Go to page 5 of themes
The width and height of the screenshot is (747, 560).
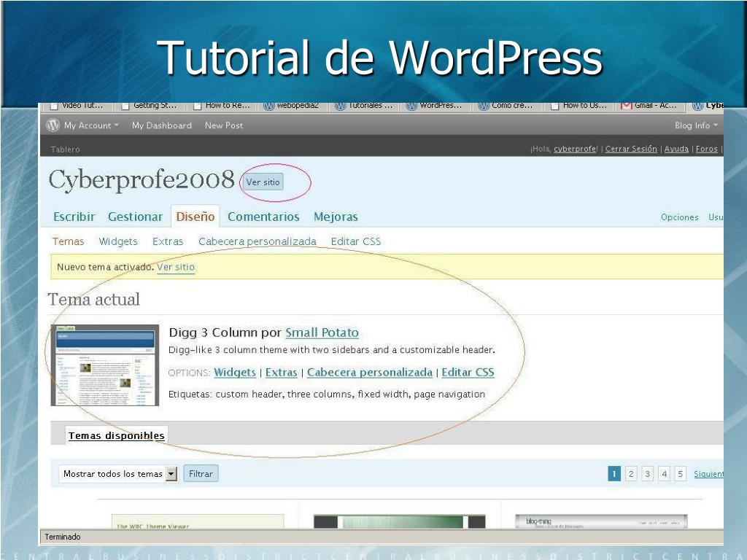[x=680, y=474]
